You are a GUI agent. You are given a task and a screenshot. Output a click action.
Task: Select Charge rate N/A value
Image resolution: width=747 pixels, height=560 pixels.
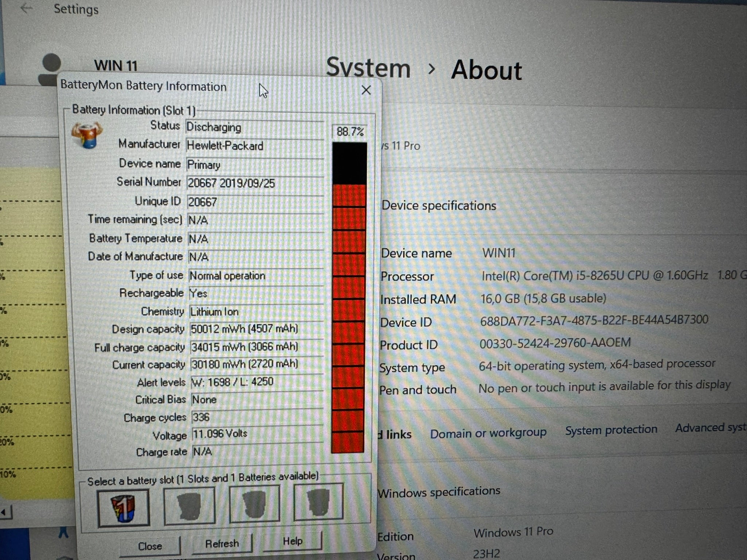[x=258, y=452]
